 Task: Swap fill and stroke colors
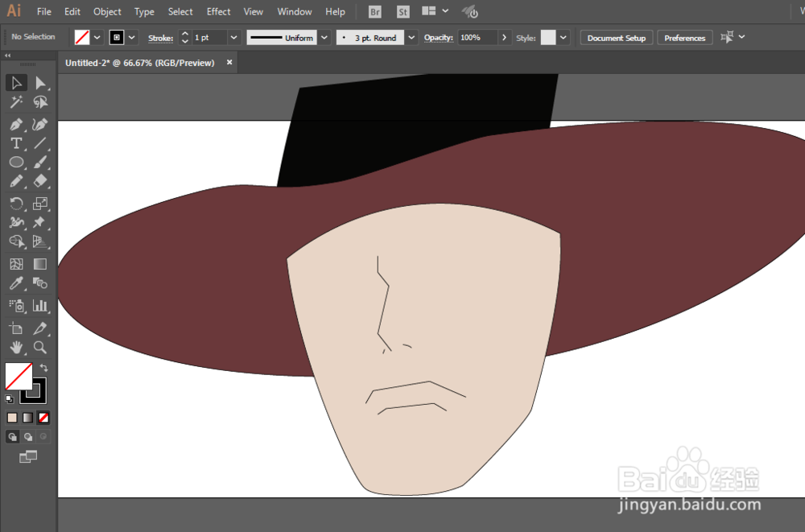(x=43, y=368)
